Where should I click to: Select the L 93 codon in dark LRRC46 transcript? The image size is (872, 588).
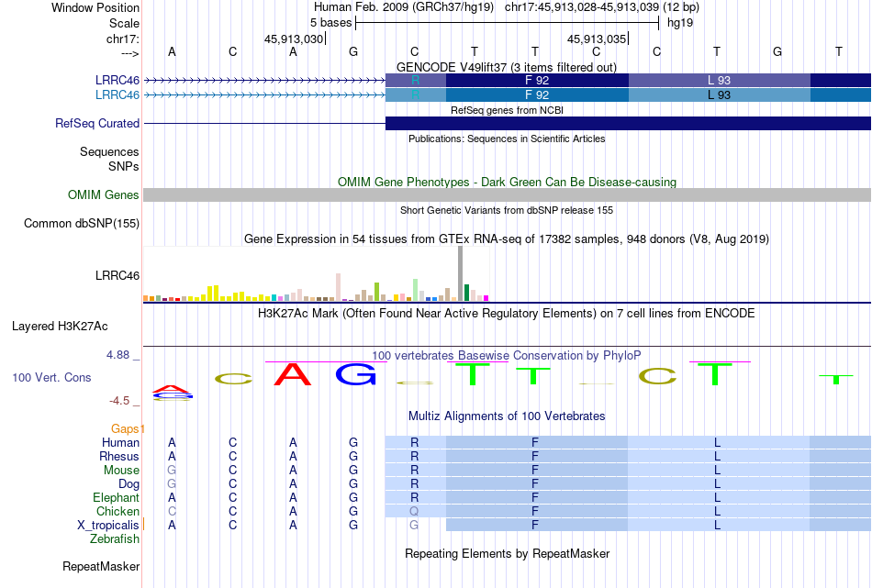click(x=719, y=80)
